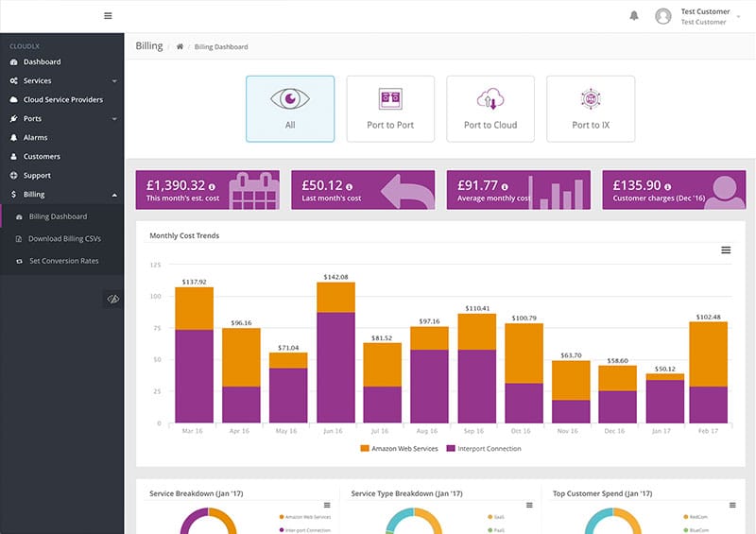
Task: Click the Services gears icon
Action: (x=13, y=81)
